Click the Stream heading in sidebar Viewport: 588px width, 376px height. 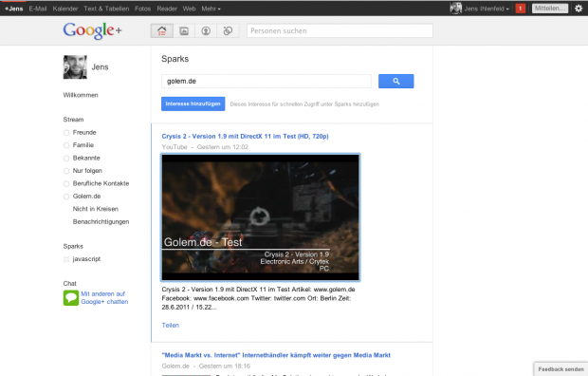tap(74, 120)
